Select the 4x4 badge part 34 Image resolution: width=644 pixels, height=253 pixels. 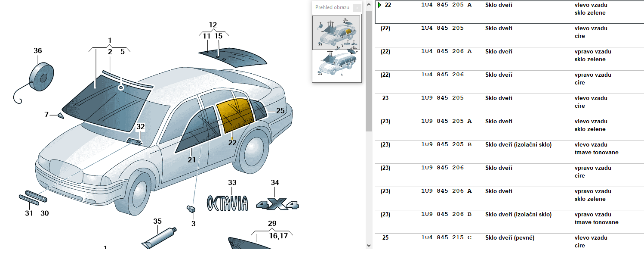[277, 204]
